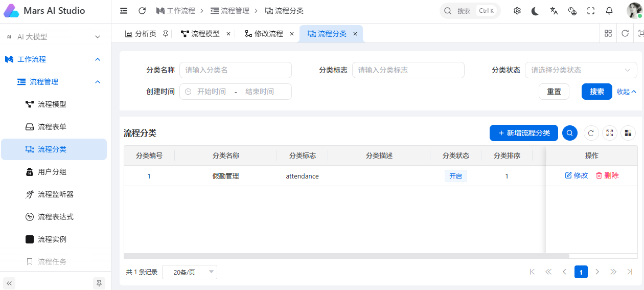Click the globe timezone icon in the header

[572, 11]
